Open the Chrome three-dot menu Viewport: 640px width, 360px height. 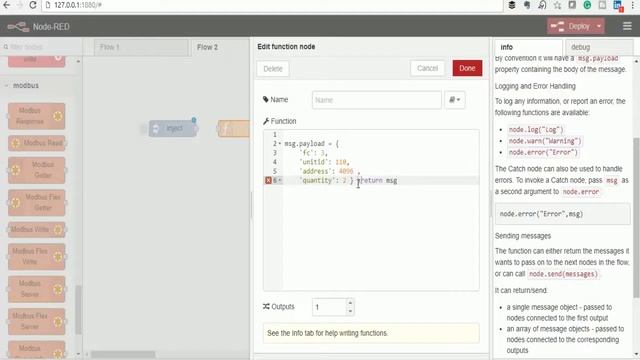tap(633, 5)
